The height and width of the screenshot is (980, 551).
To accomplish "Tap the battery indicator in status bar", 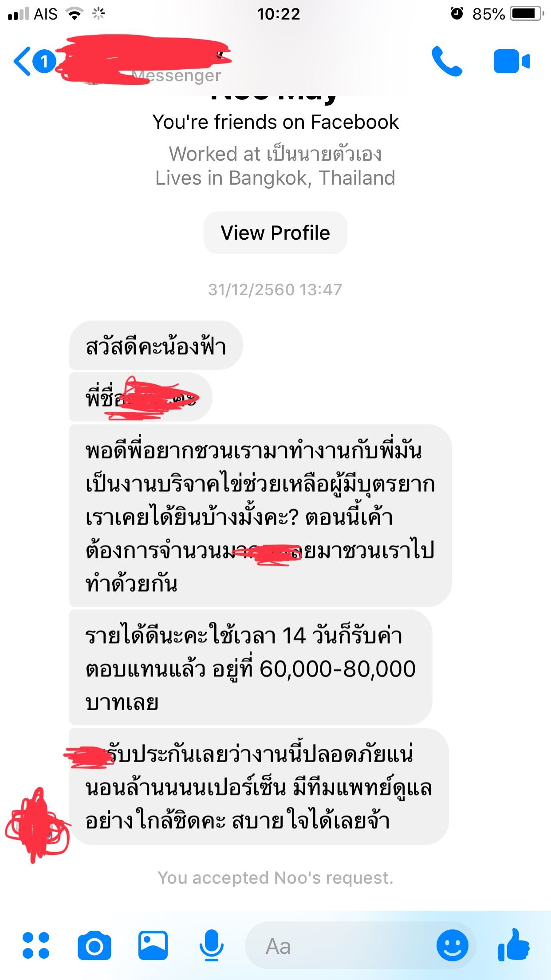I will tap(527, 14).
